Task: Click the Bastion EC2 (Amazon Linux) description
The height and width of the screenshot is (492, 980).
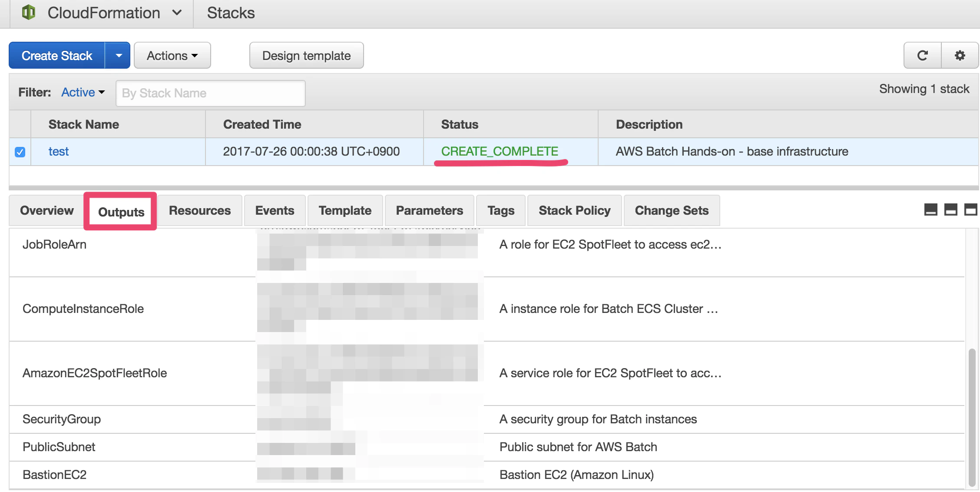Action: (576, 475)
